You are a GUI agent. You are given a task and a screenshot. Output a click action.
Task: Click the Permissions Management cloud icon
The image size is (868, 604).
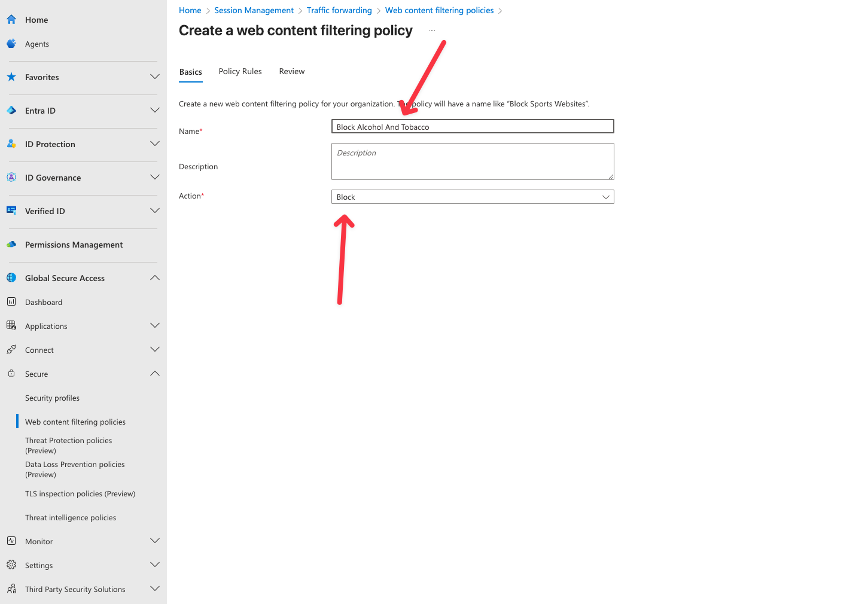(11, 245)
